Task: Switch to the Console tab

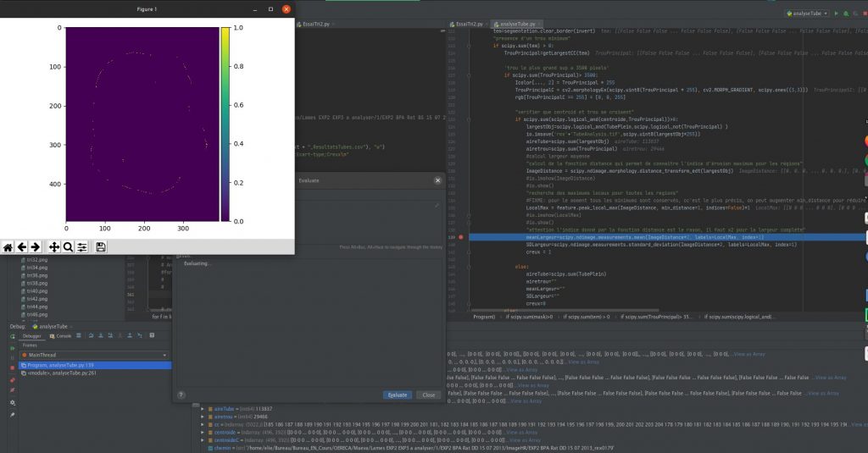Action: point(61,336)
